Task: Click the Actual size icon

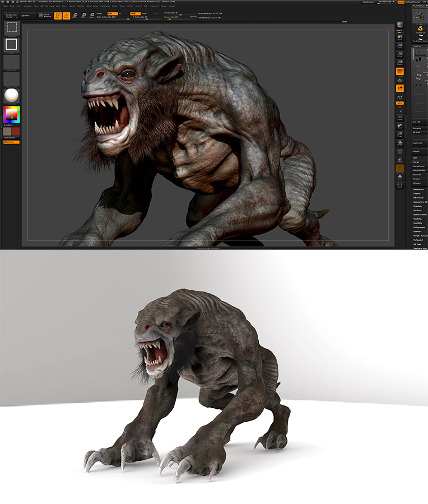Action: (x=399, y=55)
